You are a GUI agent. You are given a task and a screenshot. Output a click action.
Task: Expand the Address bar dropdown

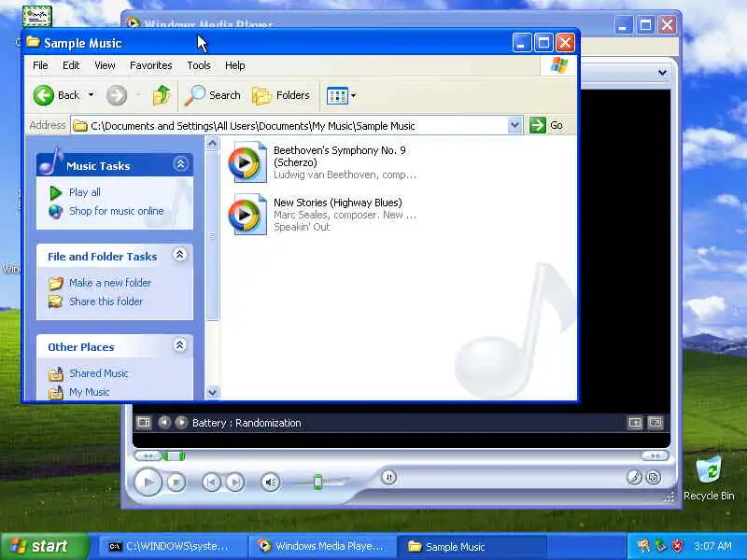click(514, 125)
